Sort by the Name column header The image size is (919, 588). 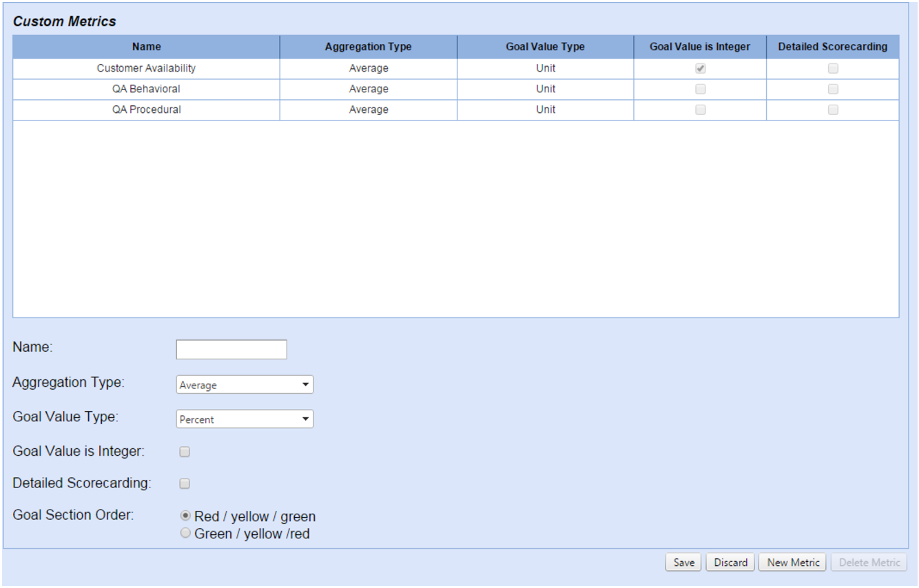pos(146,47)
